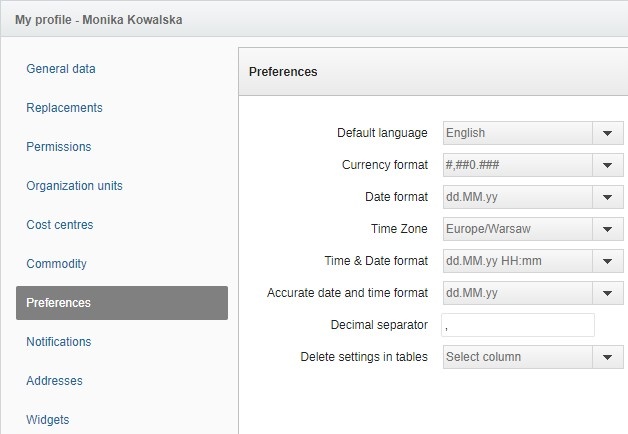The width and height of the screenshot is (628, 434).
Task: Expand Accurate date and time format arrow
Action: [607, 293]
